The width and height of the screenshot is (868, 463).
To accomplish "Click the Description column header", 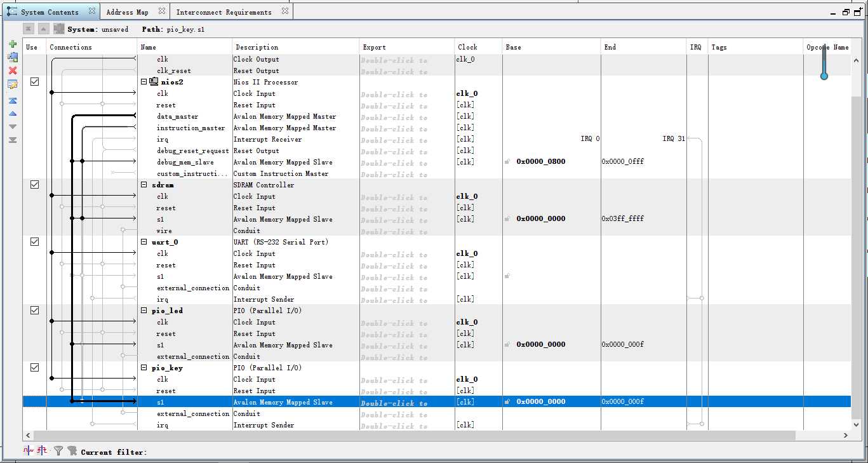I will [296, 47].
